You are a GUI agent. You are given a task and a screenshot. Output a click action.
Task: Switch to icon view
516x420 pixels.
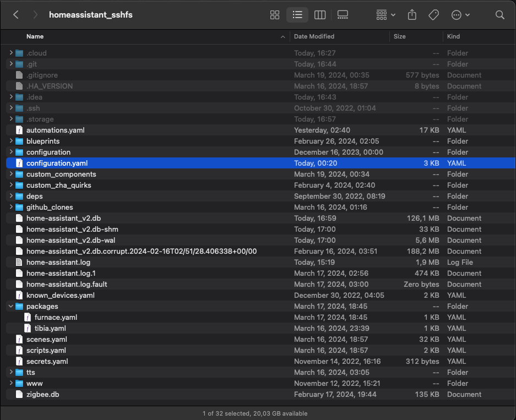tap(275, 15)
